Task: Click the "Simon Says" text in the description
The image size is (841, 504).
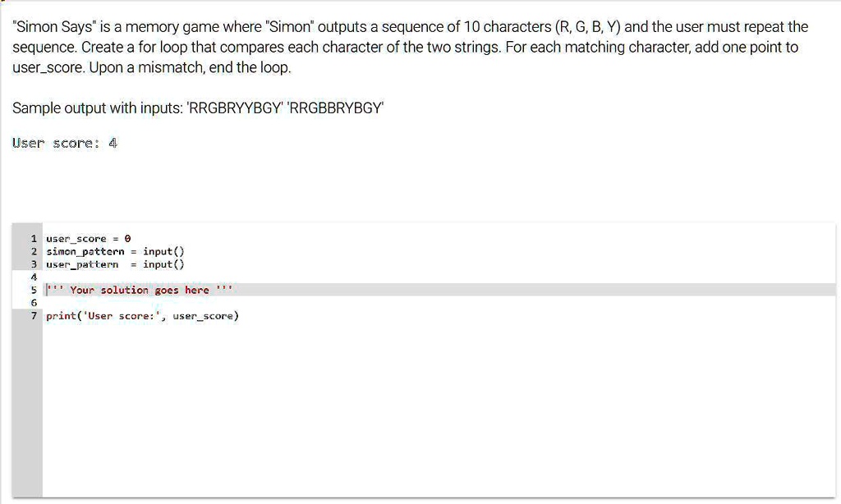Action: (50, 27)
